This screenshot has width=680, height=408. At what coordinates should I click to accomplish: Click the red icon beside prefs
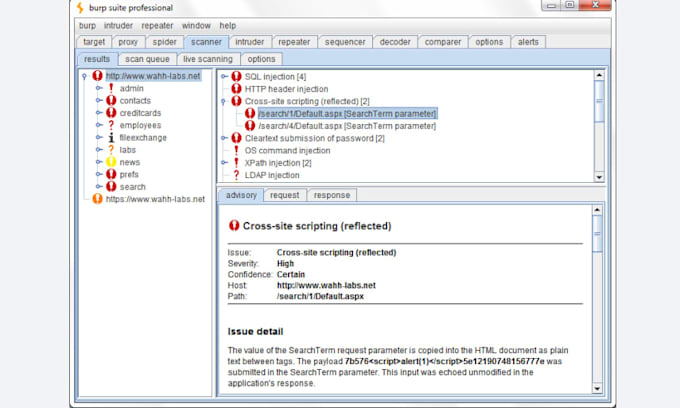pyautogui.click(x=111, y=174)
